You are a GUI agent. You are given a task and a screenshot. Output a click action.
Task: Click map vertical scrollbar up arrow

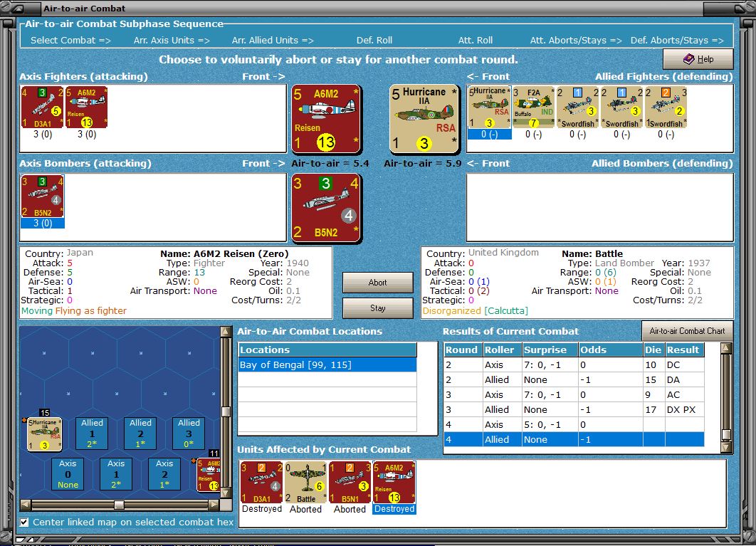click(225, 331)
